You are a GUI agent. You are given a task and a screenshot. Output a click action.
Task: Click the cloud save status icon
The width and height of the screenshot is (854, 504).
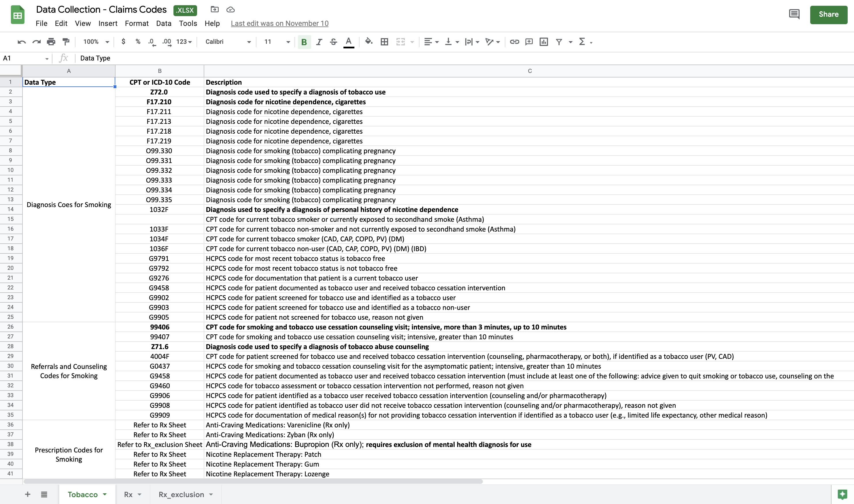click(231, 10)
